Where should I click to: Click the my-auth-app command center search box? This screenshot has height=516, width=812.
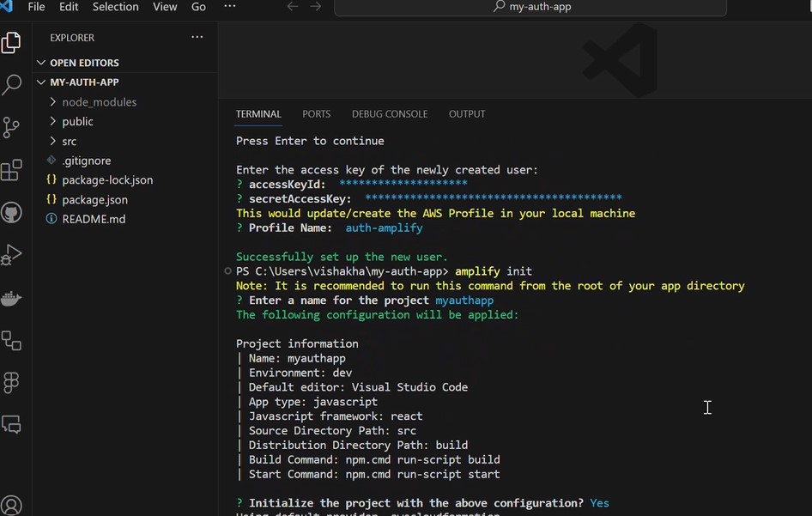(530, 7)
